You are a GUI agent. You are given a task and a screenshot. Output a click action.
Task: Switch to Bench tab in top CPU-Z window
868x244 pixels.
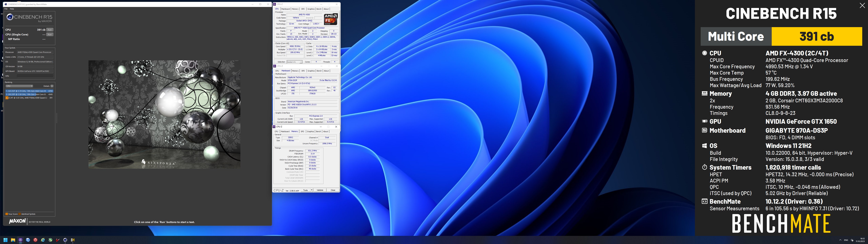tap(319, 9)
